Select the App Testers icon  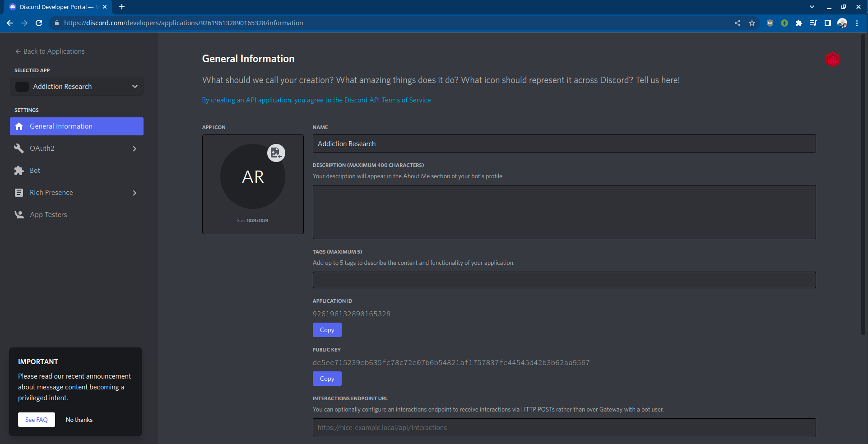coord(19,214)
